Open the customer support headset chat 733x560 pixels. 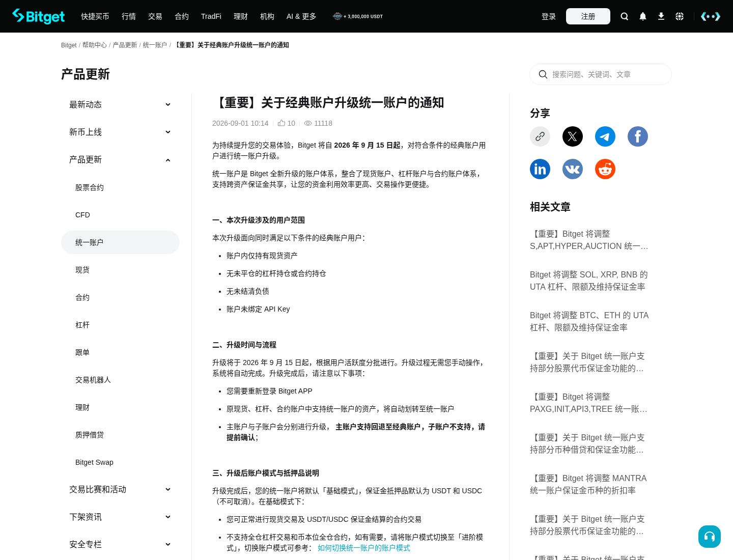(710, 537)
